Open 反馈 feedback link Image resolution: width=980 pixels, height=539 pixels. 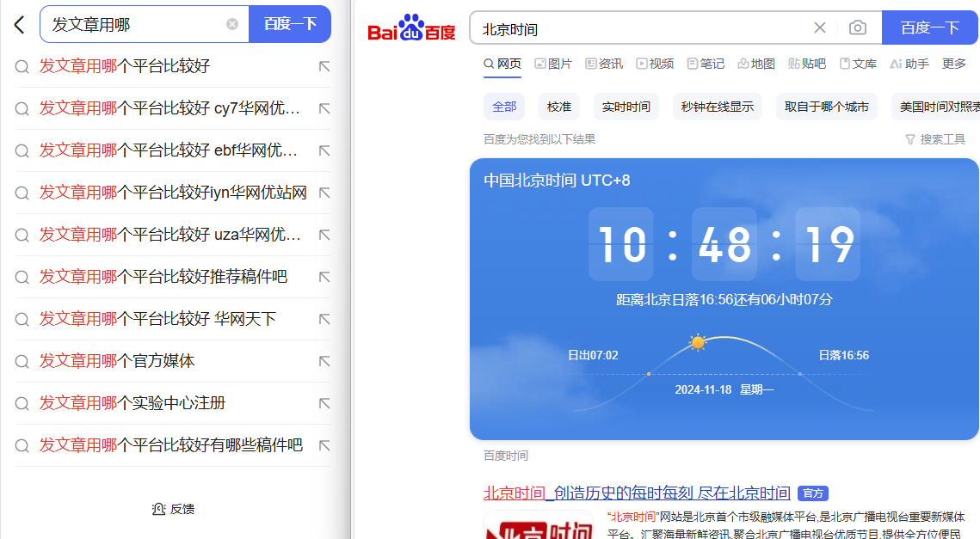pos(173,509)
